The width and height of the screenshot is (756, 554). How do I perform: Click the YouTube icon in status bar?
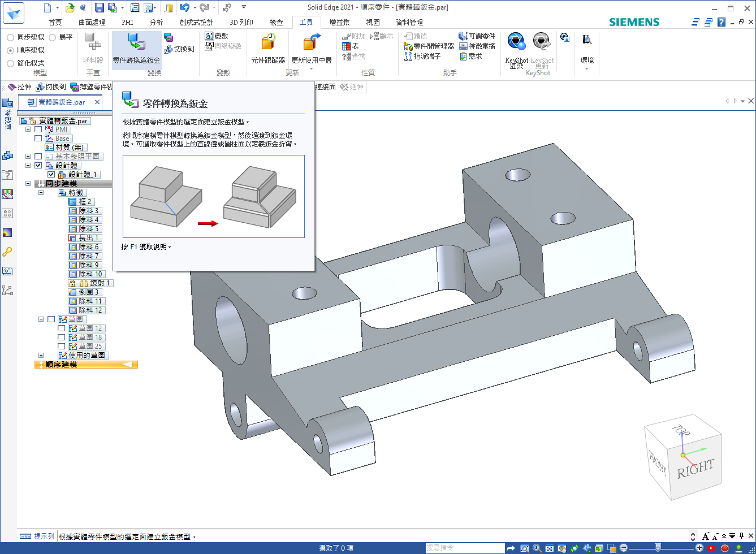pos(711,548)
